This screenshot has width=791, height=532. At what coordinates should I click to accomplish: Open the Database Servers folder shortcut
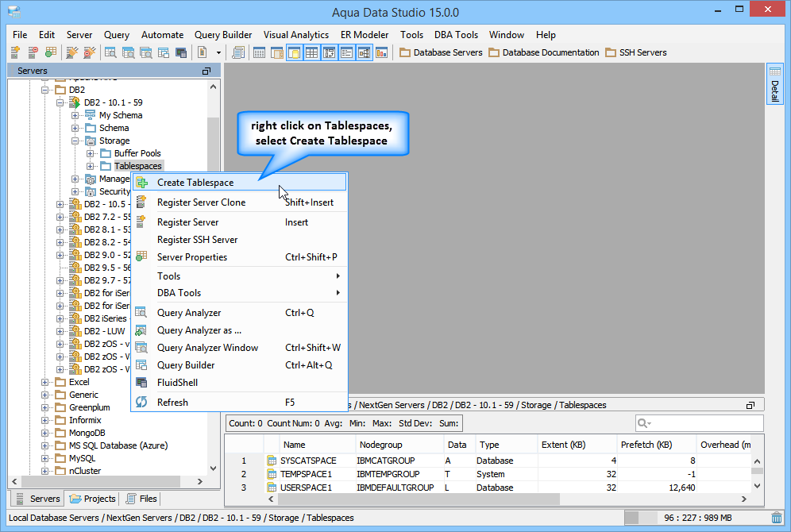(441, 52)
